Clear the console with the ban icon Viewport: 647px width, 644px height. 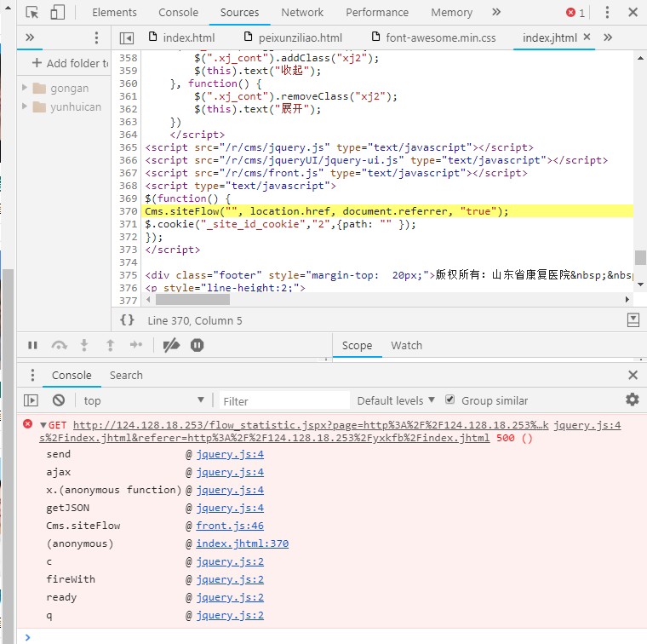[x=59, y=400]
